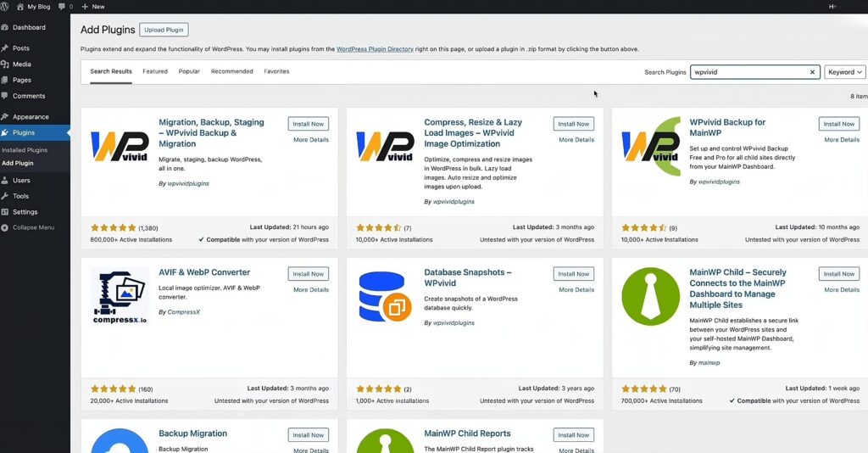Click the Search Plugins input field
The width and height of the screenshot is (868, 453).
748,72
